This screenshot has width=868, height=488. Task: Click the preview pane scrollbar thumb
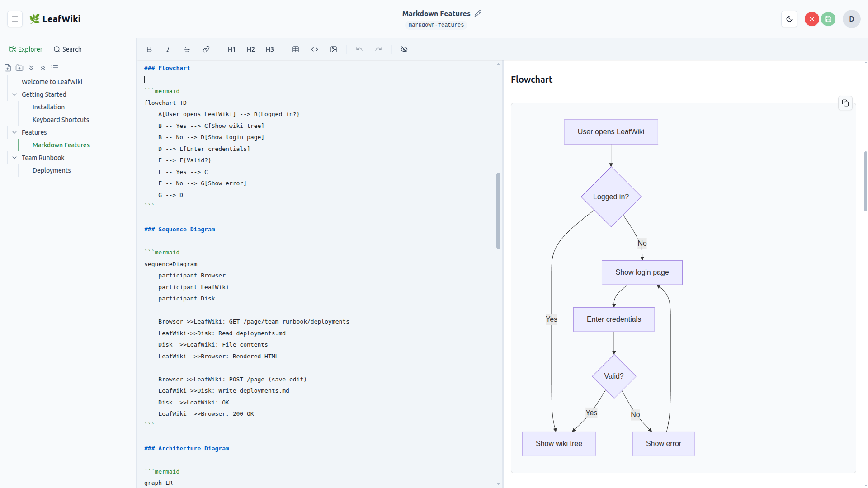[x=865, y=181]
